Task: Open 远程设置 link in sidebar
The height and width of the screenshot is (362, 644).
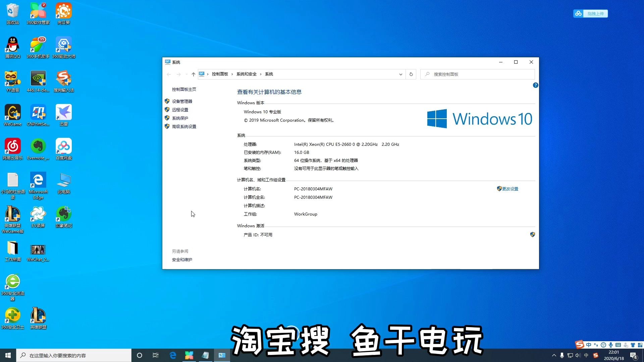Action: coord(180,110)
